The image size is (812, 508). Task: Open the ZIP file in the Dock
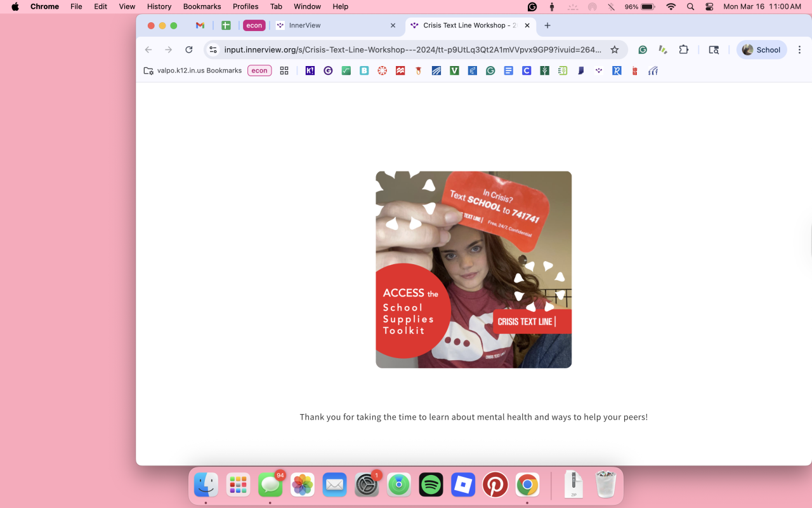point(573,485)
